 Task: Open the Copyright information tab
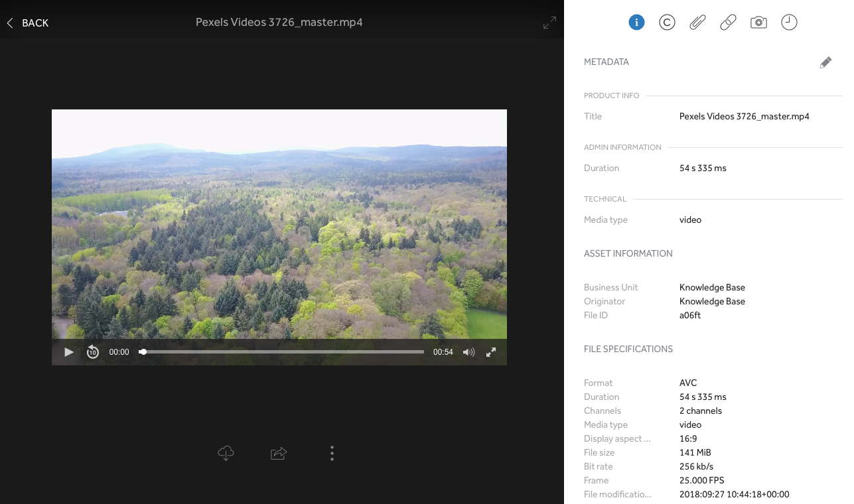pyautogui.click(x=667, y=22)
